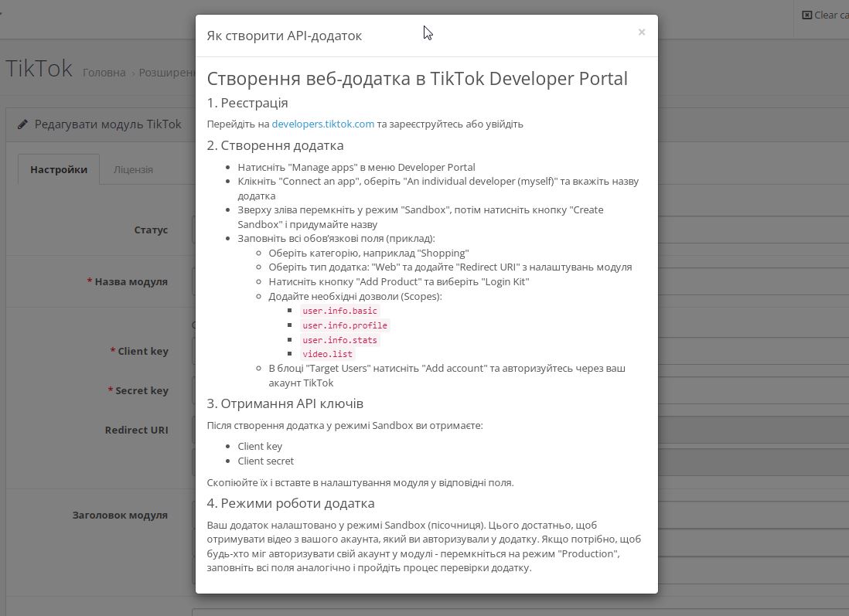
Task: Click the Manage apps instruction line
Action: point(356,167)
